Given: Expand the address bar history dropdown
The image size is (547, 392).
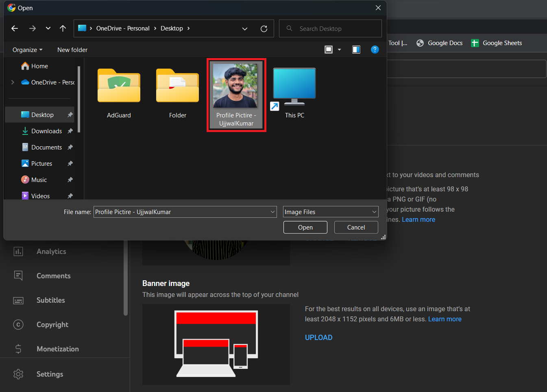Looking at the screenshot, I should (244, 29).
